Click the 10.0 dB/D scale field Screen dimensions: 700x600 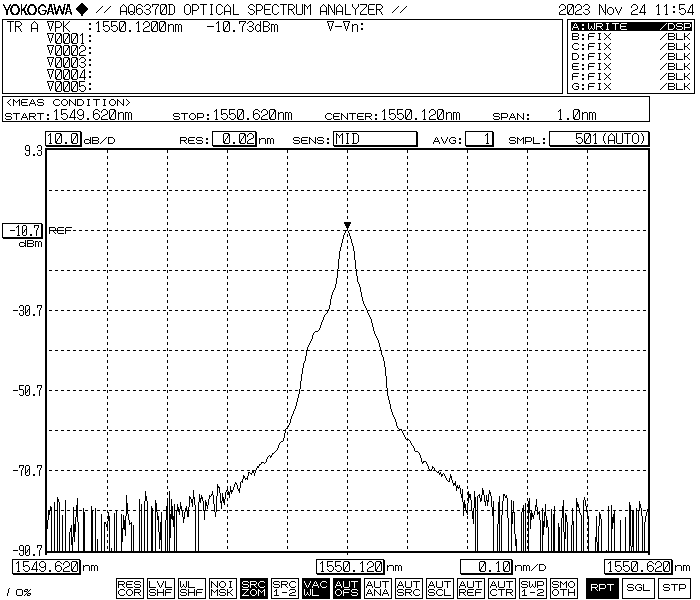pos(63,139)
